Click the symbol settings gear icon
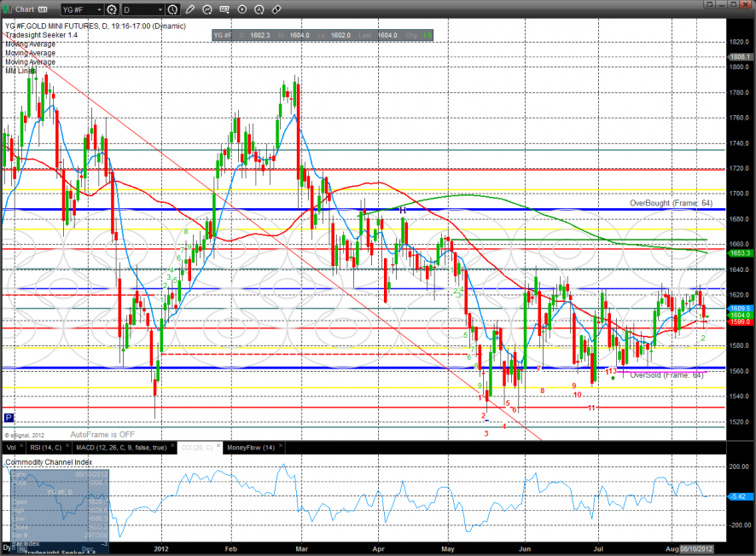Image resolution: width=756 pixels, height=556 pixels. (111, 10)
